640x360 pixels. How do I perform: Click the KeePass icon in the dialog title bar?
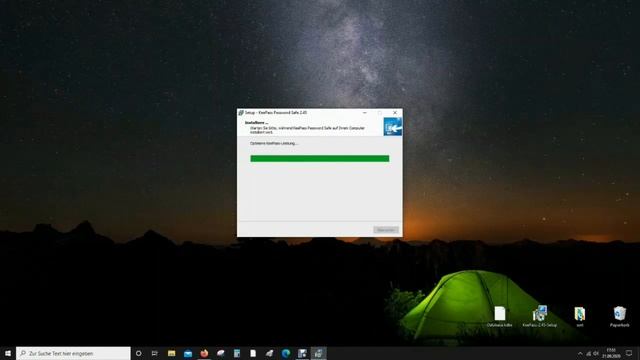coord(241,113)
